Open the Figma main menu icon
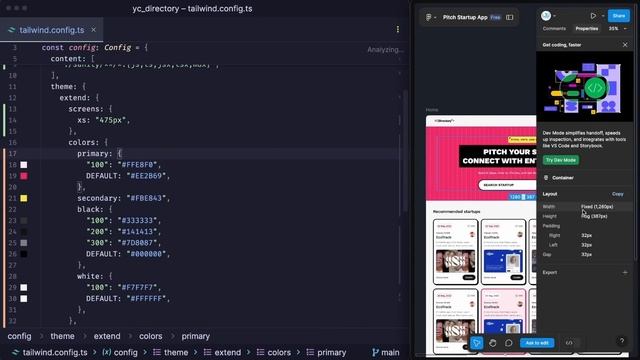Image resolution: width=640 pixels, height=360 pixels. (x=428, y=17)
